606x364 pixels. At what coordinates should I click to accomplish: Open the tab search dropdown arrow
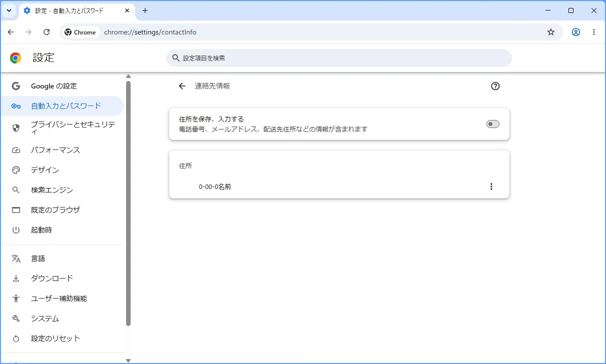click(x=9, y=10)
